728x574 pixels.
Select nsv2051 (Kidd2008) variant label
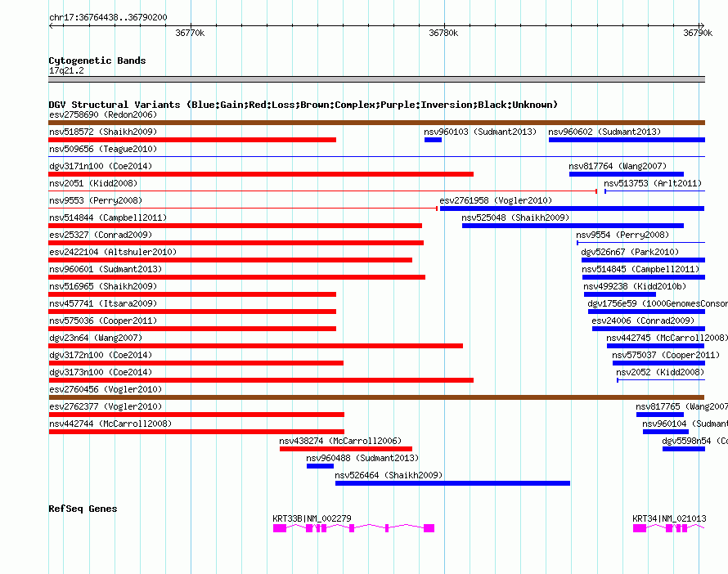[x=93, y=183]
